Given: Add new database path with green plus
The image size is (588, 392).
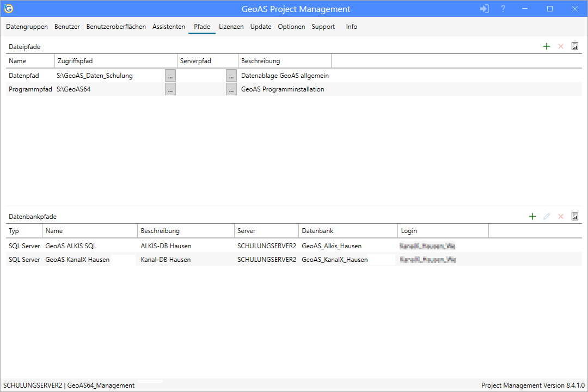Looking at the screenshot, I should 532,217.
